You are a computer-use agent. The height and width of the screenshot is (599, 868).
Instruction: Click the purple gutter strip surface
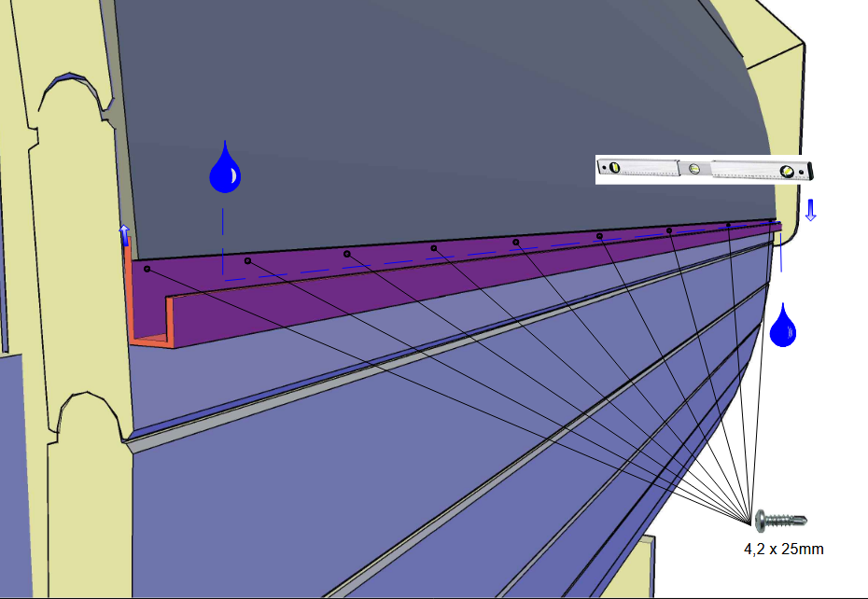click(x=420, y=280)
